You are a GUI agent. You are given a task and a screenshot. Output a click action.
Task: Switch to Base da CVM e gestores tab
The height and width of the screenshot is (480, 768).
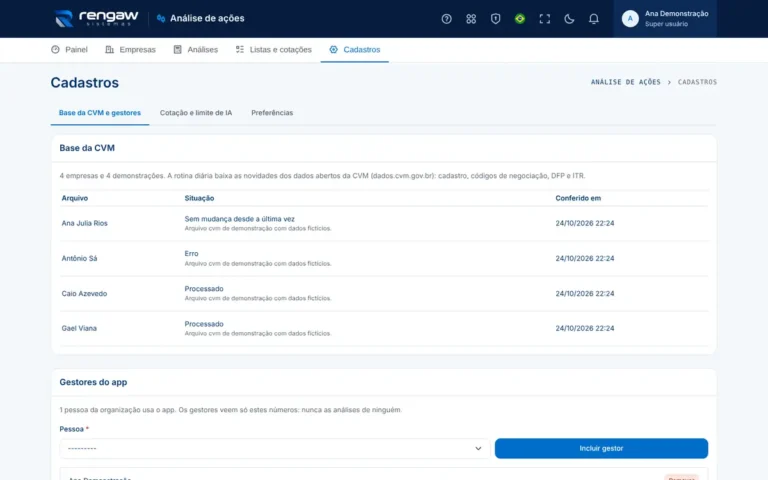point(100,113)
